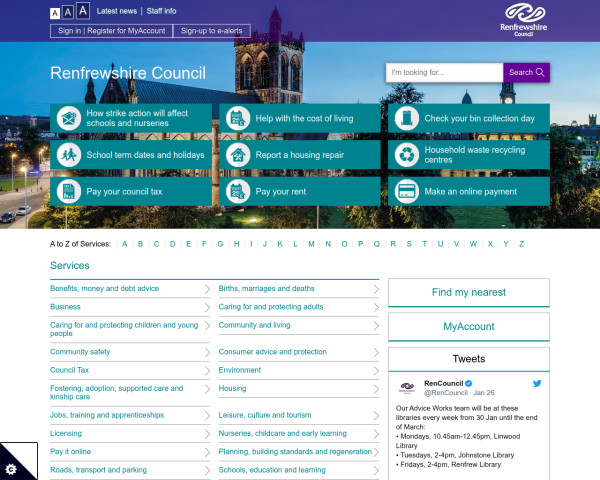Jump to letter H in A to Z

[x=236, y=244]
